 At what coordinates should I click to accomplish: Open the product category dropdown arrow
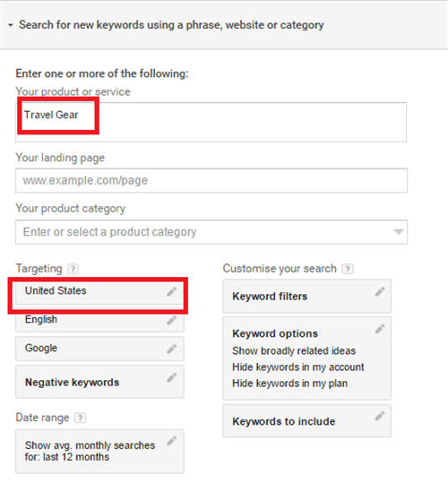tap(399, 232)
